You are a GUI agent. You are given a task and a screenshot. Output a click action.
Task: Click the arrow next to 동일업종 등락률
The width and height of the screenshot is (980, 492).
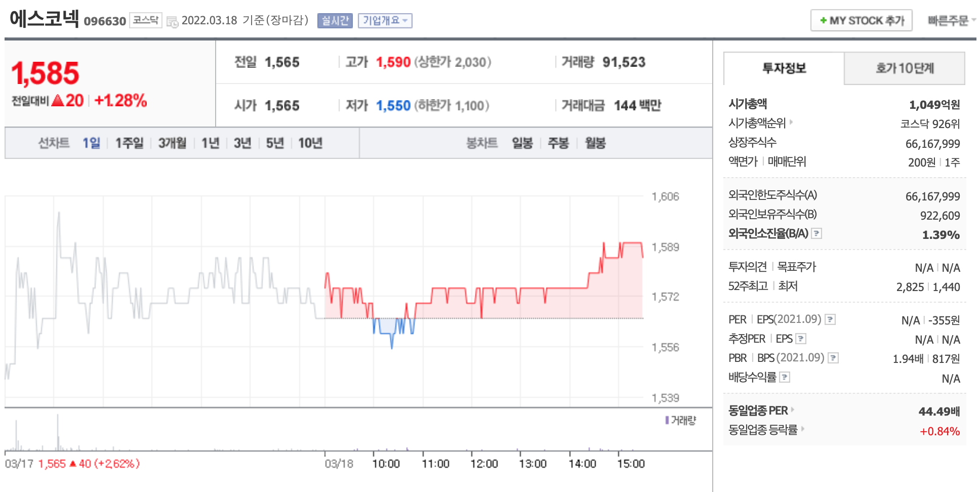(x=802, y=429)
